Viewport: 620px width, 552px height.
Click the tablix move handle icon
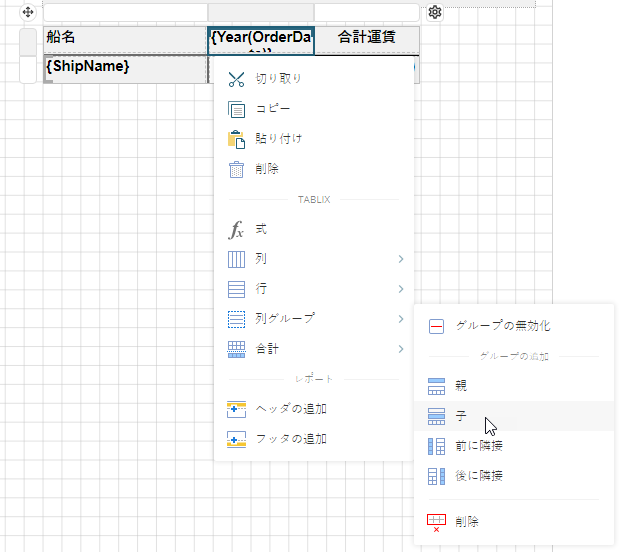28,12
